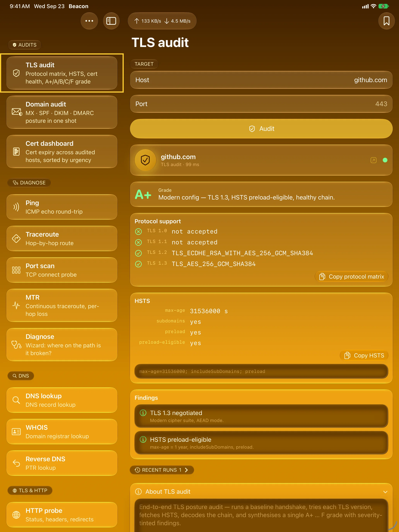Open the HTTP probe tool
The width and height of the screenshot is (399, 532).
(x=62, y=514)
